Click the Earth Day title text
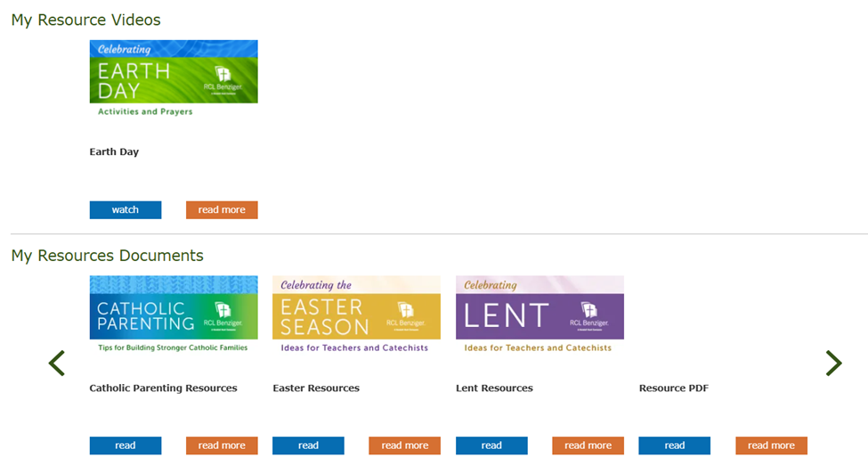This screenshot has height=474, width=868. point(114,152)
